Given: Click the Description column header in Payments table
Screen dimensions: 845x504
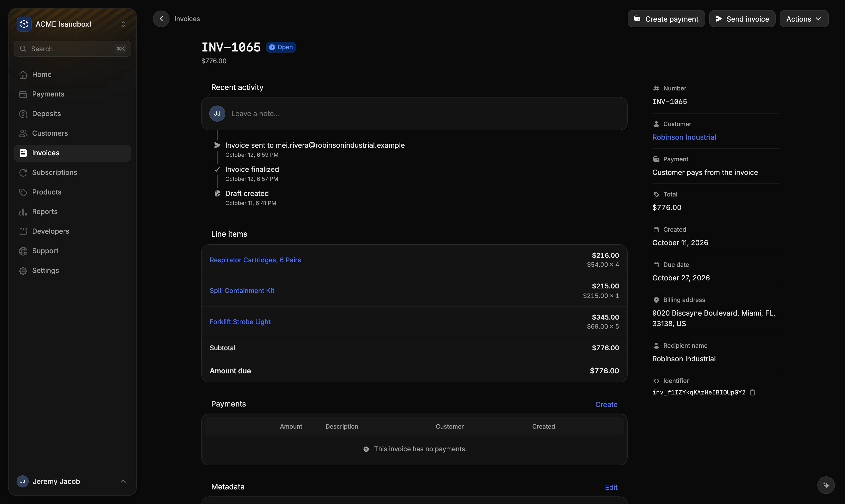Looking at the screenshot, I should tap(342, 426).
